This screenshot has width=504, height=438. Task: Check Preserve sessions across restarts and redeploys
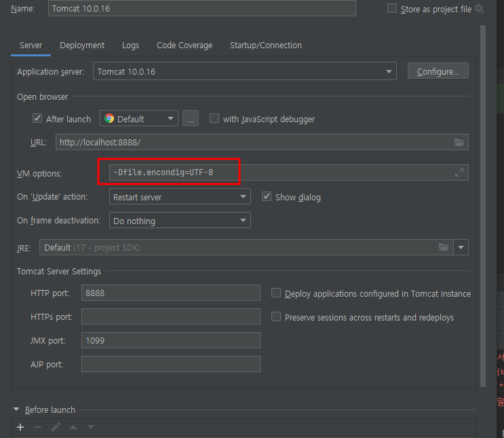(276, 316)
